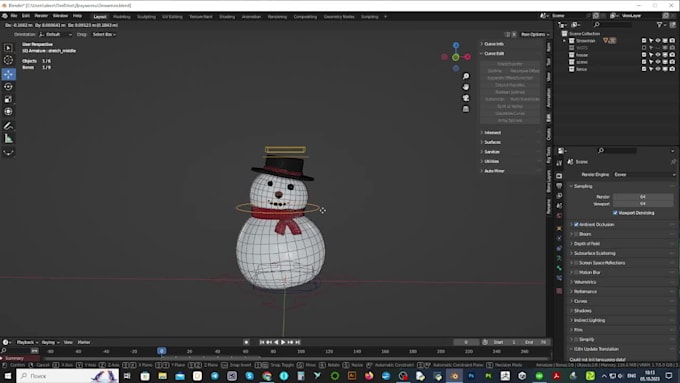The image size is (680, 383).
Task: Open the timeline Marker menu
Action: coord(84,342)
